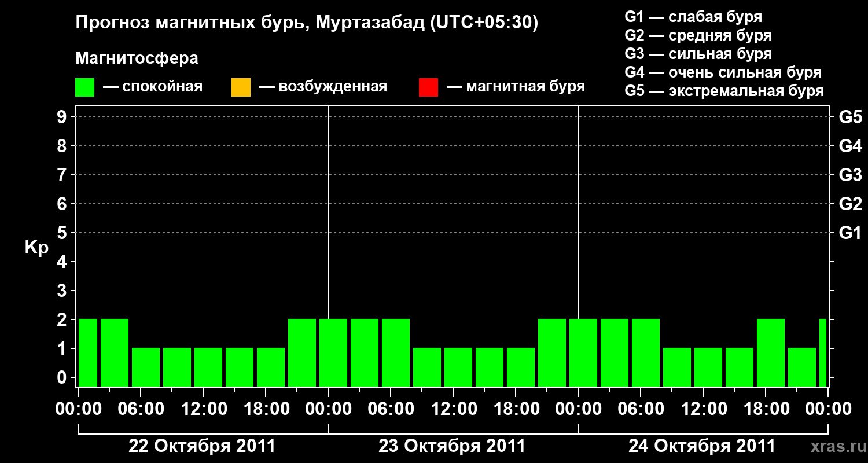Viewport: 868px width, 463px height.
Task: Click the 06:00 time label for 23 October
Action: click(x=391, y=409)
